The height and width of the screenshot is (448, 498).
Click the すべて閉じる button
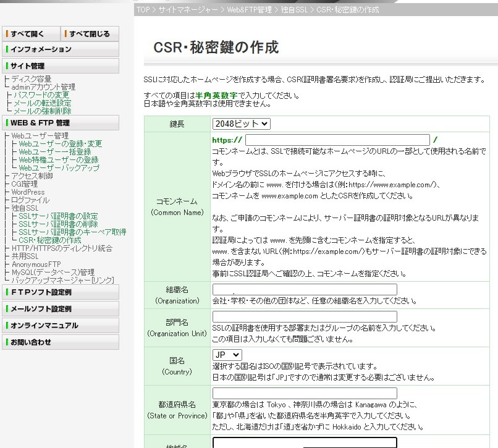90,34
